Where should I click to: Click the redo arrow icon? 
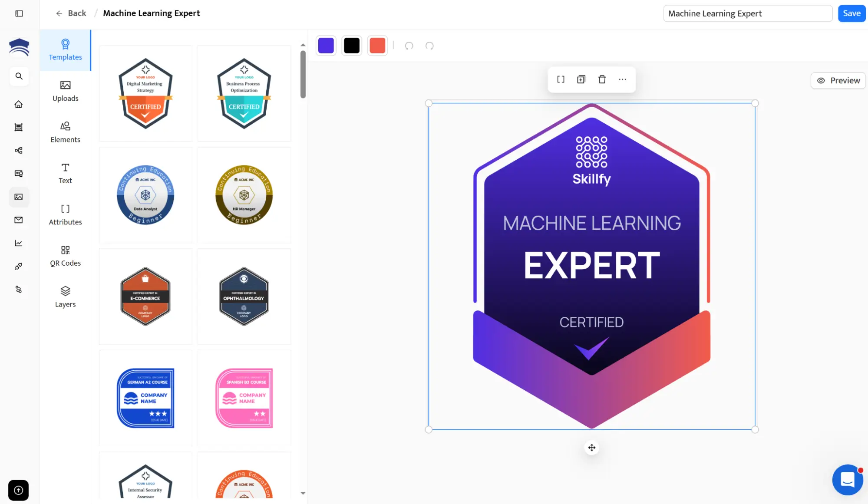tap(429, 46)
